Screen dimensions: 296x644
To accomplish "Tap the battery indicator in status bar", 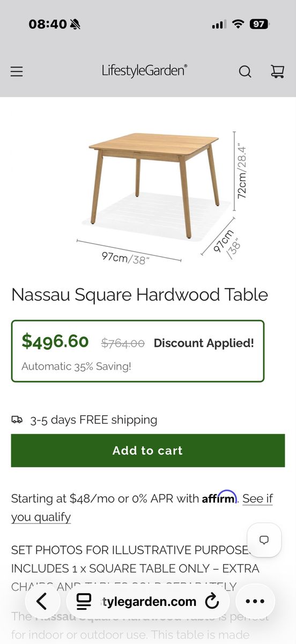I will 260,24.
